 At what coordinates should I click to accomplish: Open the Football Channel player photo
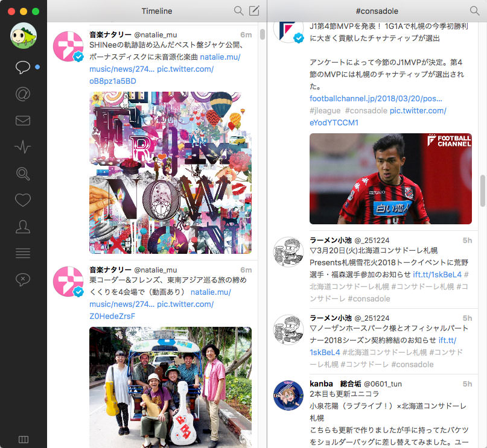click(x=390, y=178)
